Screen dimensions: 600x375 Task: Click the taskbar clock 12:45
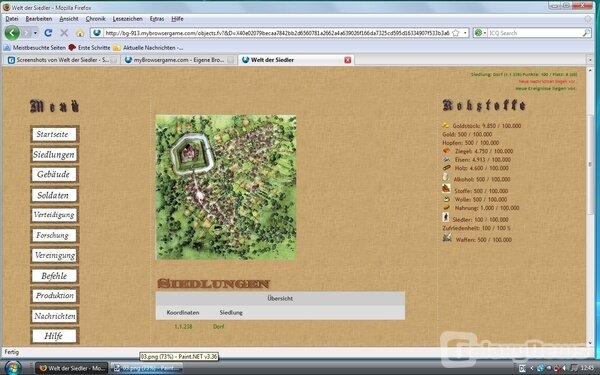[x=587, y=368]
